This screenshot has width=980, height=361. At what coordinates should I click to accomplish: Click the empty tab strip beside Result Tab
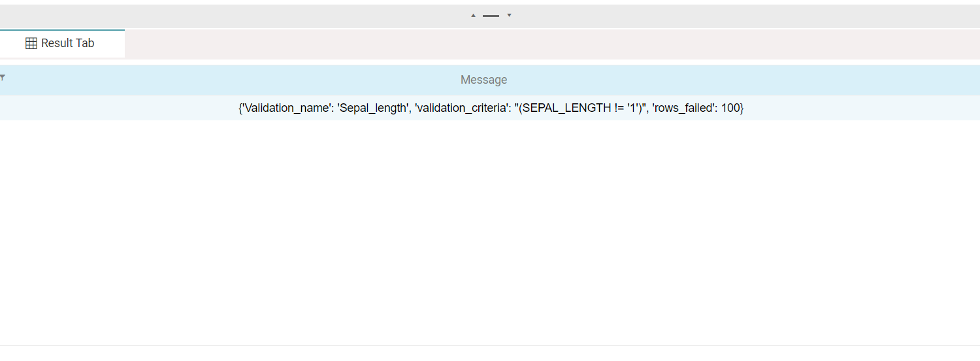549,44
